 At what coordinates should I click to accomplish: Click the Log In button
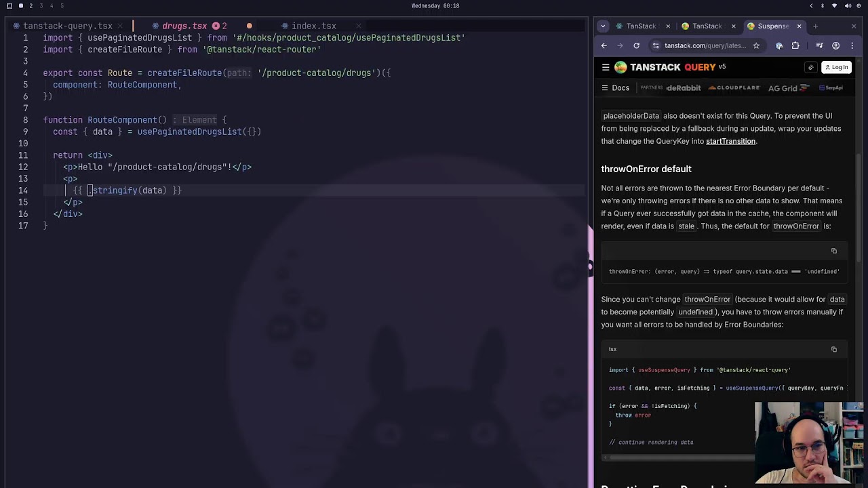(836, 67)
